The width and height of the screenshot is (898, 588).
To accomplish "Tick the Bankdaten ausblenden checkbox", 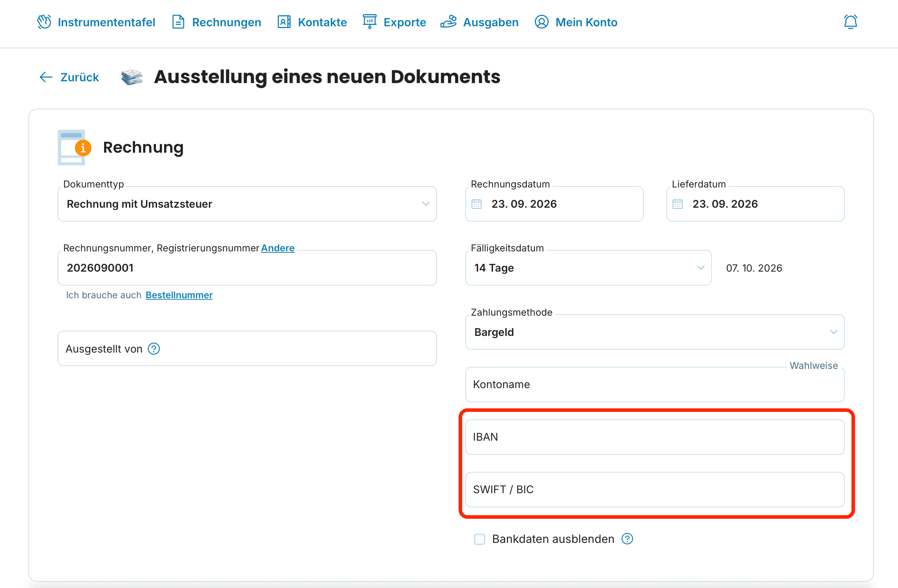I will [480, 539].
